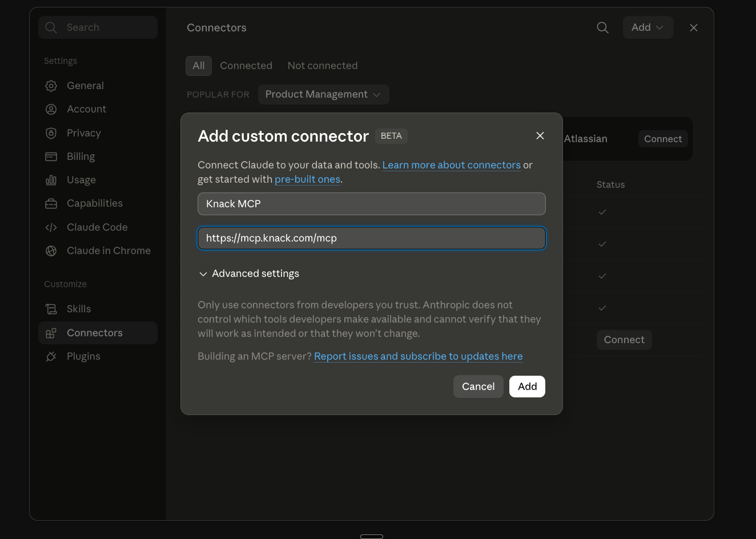Click Cancel in the dialog
Viewport: 756px width, 539px height.
[x=478, y=387]
